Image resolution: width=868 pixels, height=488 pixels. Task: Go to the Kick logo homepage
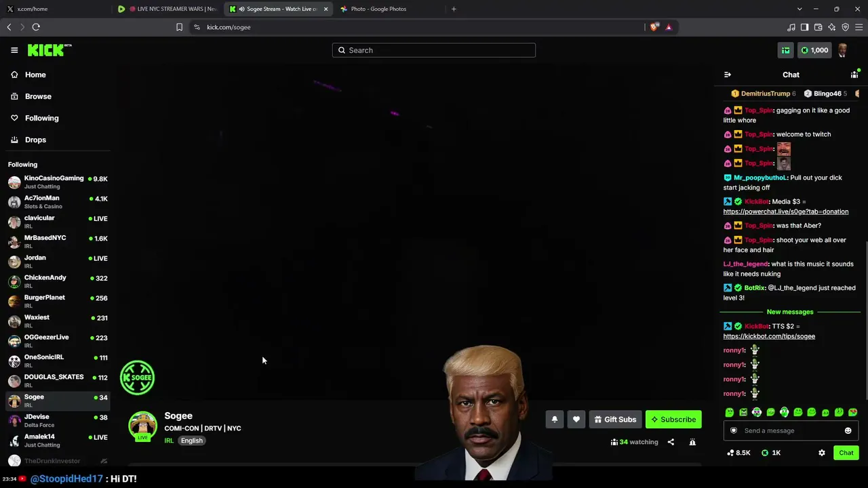pos(49,50)
